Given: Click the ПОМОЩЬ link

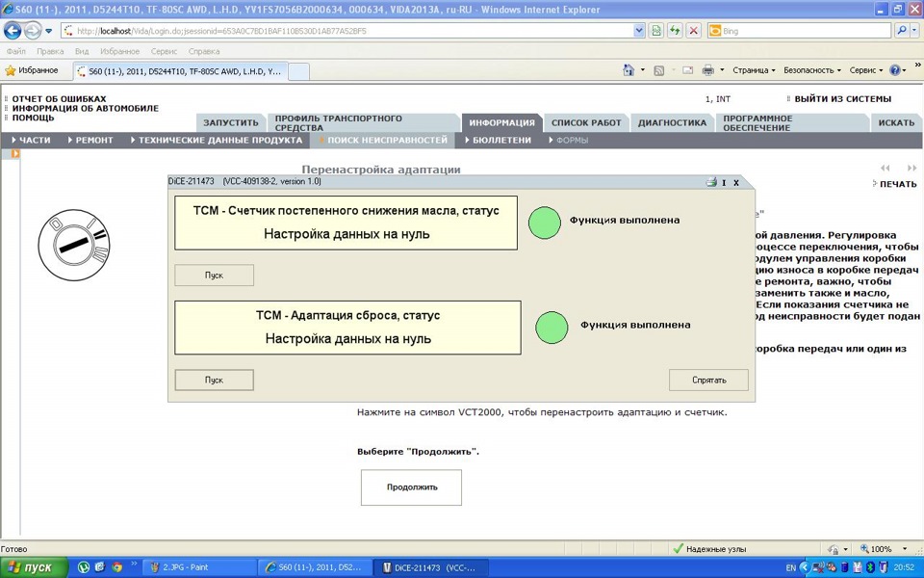Looking at the screenshot, I should (x=33, y=118).
